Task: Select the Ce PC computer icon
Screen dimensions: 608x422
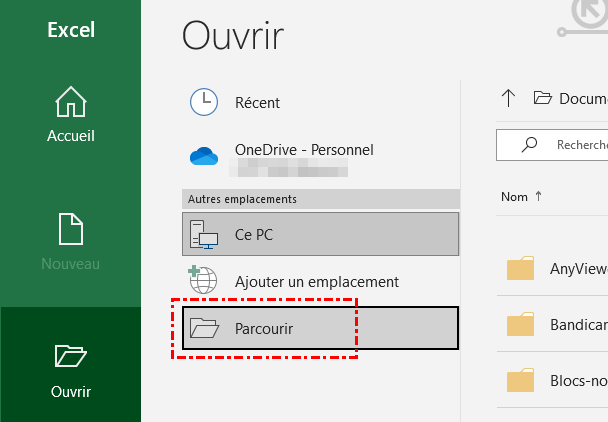Action: [204, 235]
